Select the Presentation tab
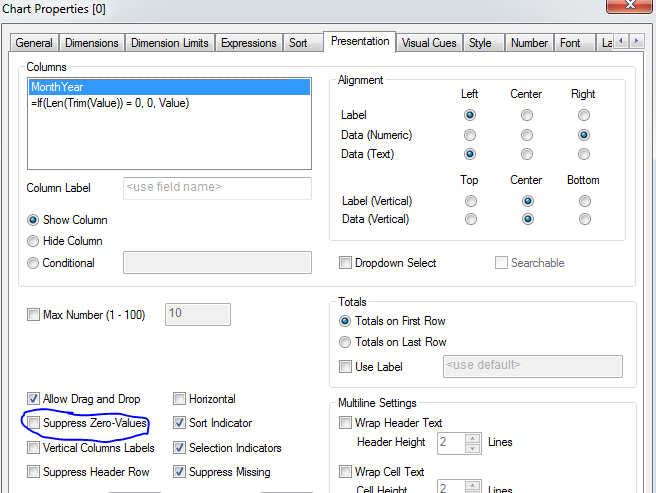 coord(360,41)
